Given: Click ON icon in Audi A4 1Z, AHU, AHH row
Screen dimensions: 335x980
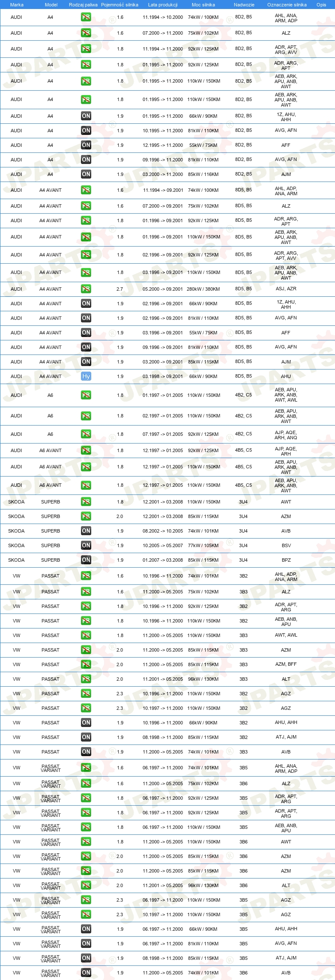Looking at the screenshot, I should coord(86,116).
